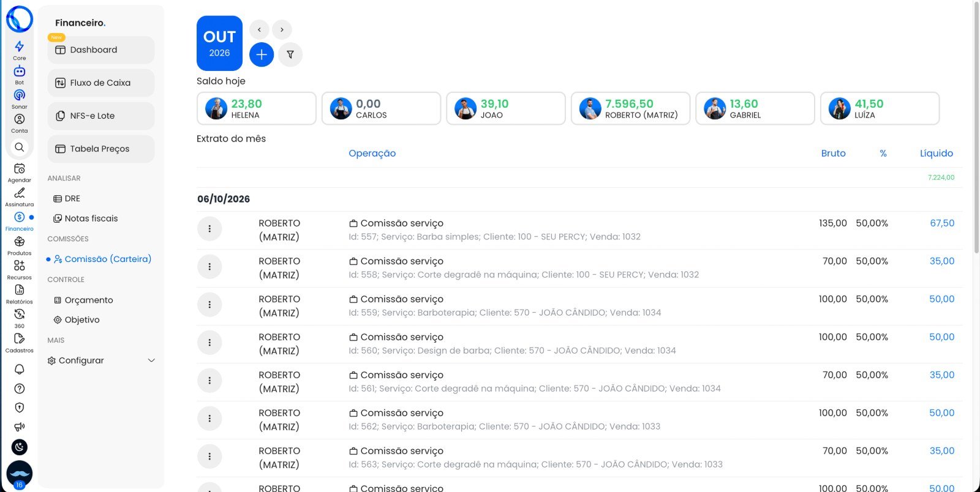Open Fluxo de Caixa menu item

point(101,83)
